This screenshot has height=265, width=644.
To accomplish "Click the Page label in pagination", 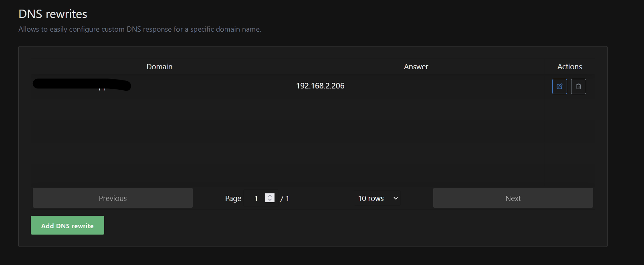I will click(233, 199).
